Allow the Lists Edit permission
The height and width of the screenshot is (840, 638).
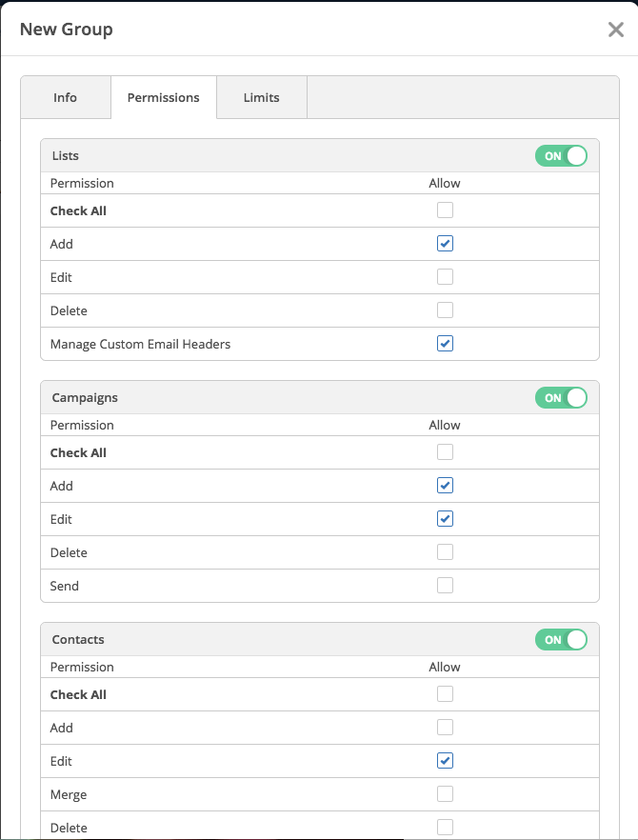tap(445, 277)
